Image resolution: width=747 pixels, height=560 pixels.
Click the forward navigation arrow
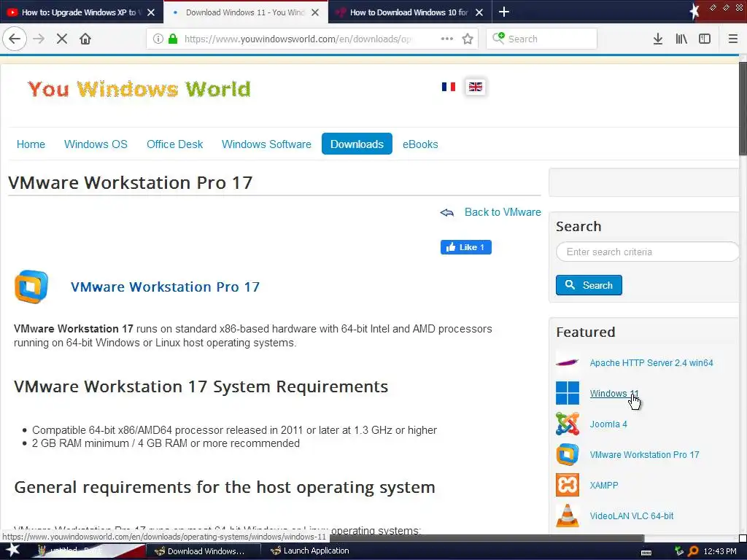39,39
